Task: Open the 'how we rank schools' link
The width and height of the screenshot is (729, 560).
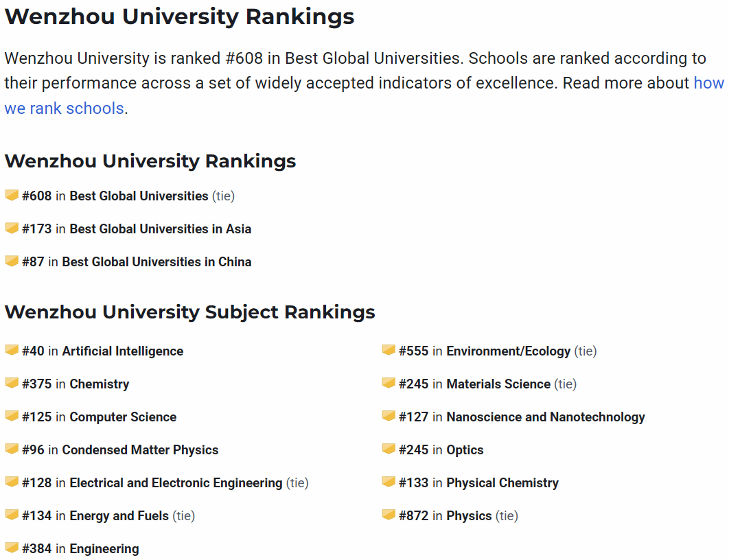Action: (x=64, y=108)
